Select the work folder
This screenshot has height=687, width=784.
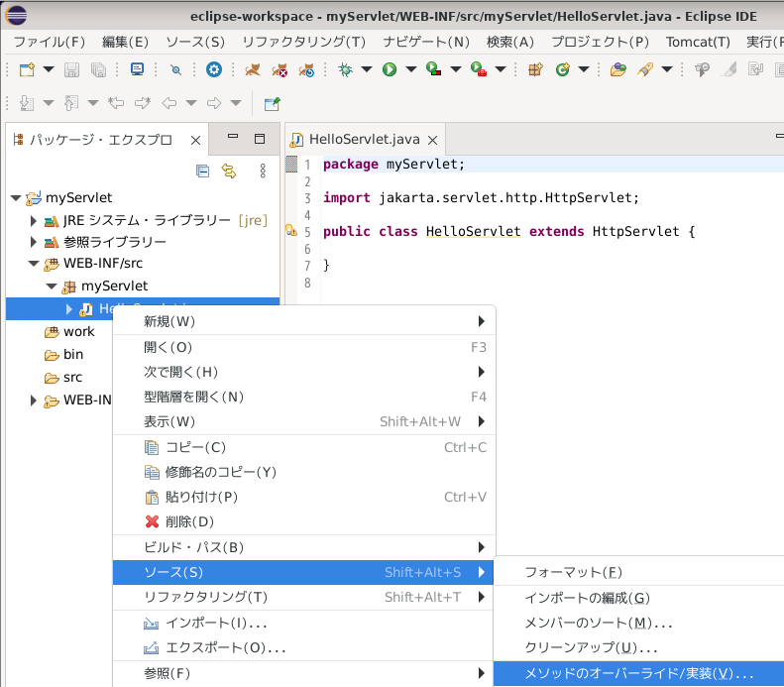[x=69, y=331]
